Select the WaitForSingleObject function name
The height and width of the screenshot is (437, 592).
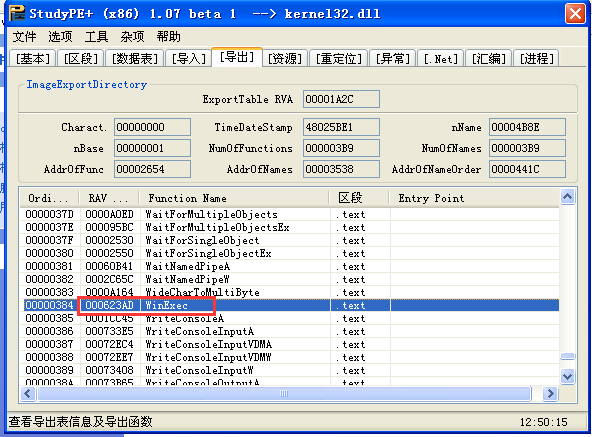coord(202,241)
